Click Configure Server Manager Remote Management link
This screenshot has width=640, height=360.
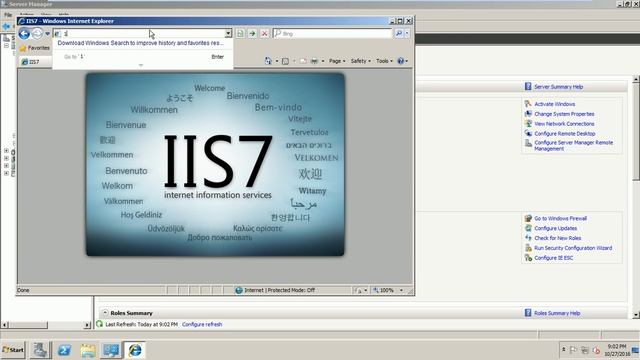tap(573, 145)
